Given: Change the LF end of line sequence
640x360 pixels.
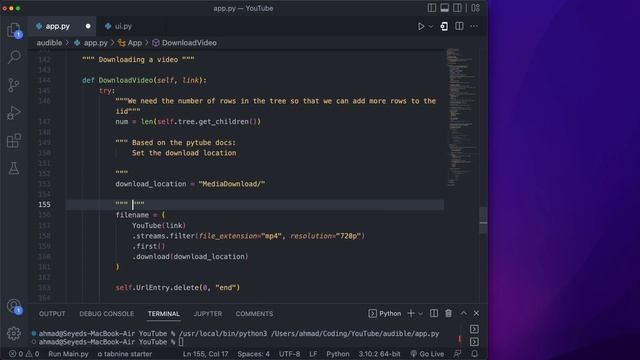Looking at the screenshot, I should [313, 354].
